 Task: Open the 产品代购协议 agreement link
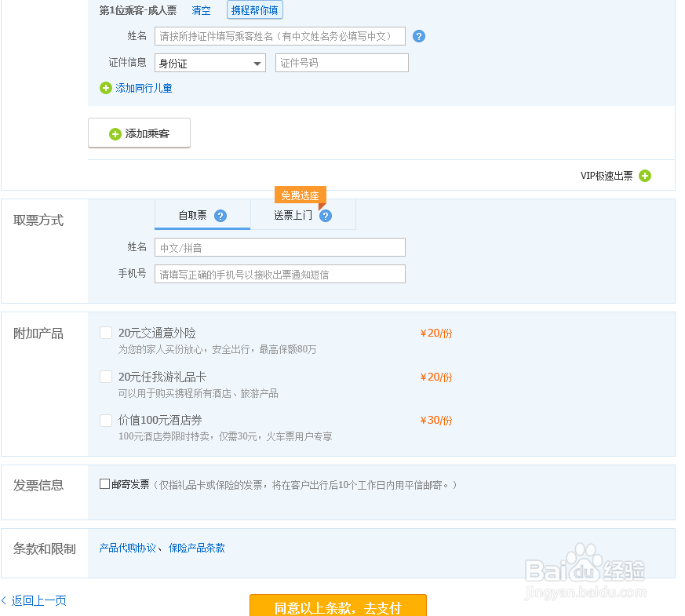pyautogui.click(x=124, y=548)
